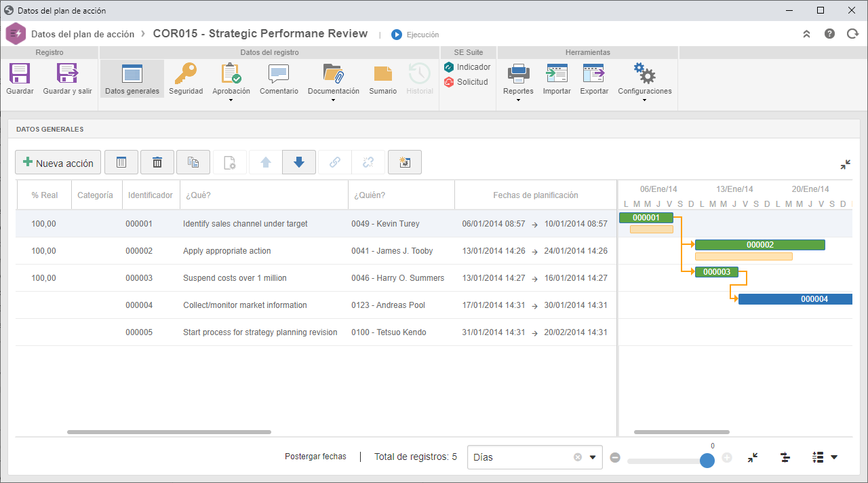Open Datos generales section

pyautogui.click(x=132, y=79)
